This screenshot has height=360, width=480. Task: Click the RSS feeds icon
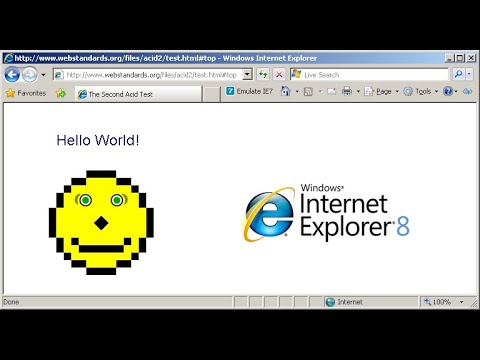(308, 91)
